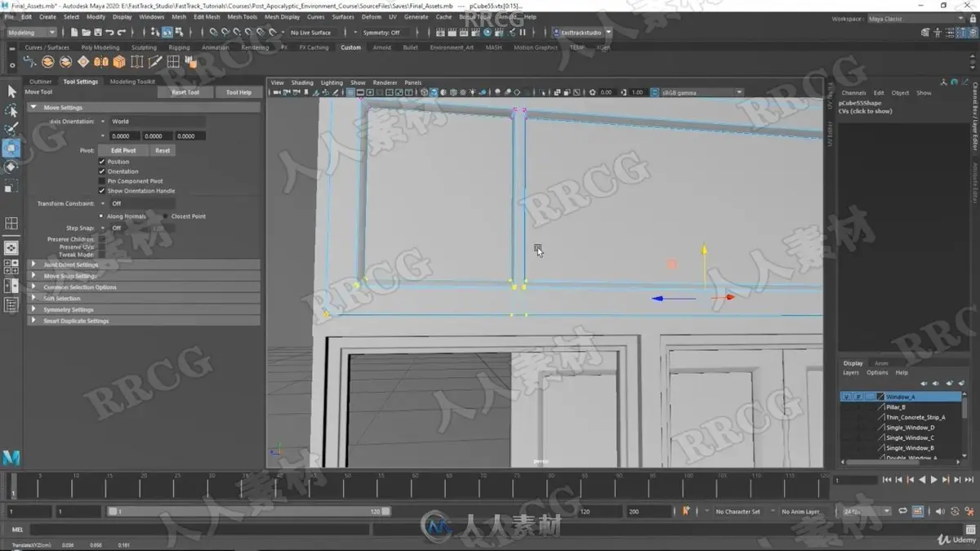Image resolution: width=980 pixels, height=551 pixels.
Task: Select the arrow Select tool in toolbox
Action: [11, 91]
